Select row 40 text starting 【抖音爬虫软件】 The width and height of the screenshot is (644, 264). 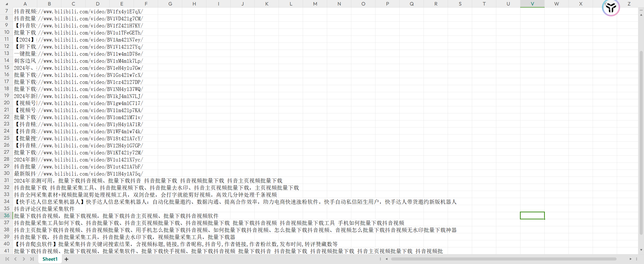[176, 244]
